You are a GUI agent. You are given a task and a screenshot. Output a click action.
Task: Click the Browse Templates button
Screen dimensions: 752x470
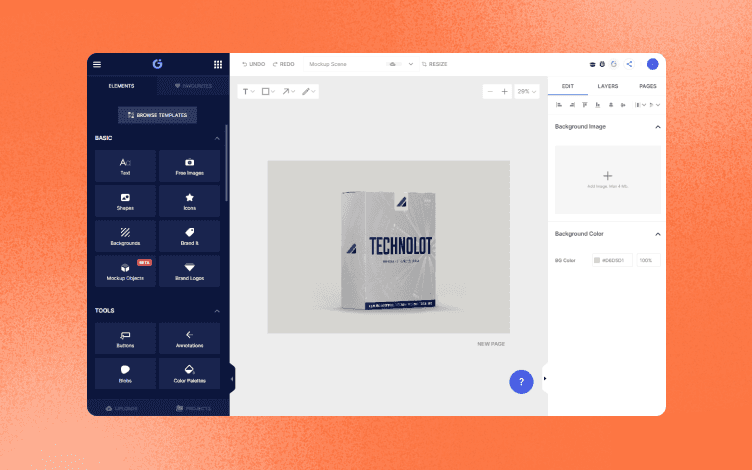157,115
